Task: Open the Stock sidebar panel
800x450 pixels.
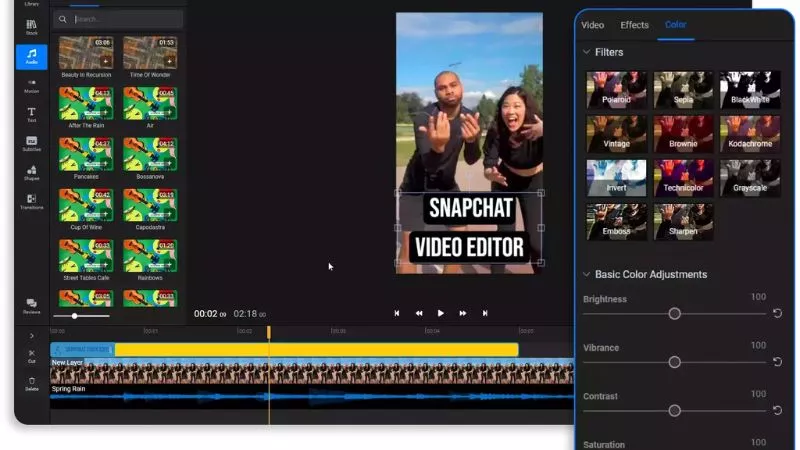Action: tap(32, 28)
